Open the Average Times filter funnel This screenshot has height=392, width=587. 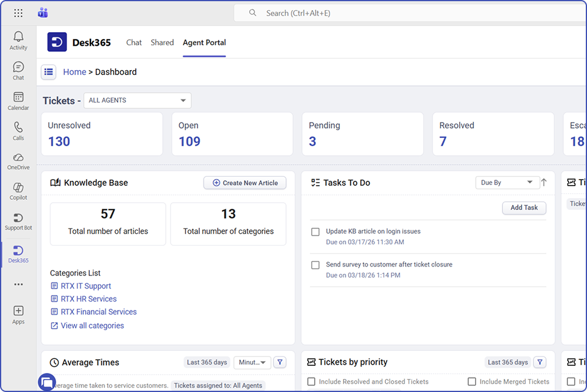click(x=280, y=362)
